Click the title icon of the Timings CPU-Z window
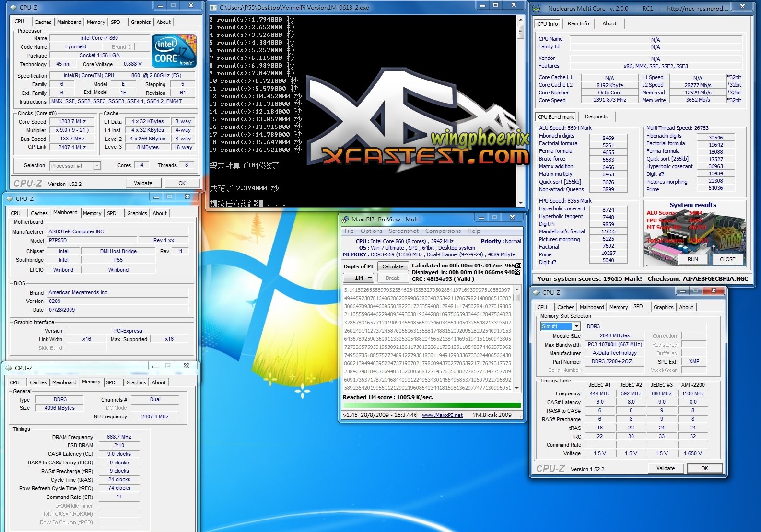 pyautogui.click(x=9, y=368)
